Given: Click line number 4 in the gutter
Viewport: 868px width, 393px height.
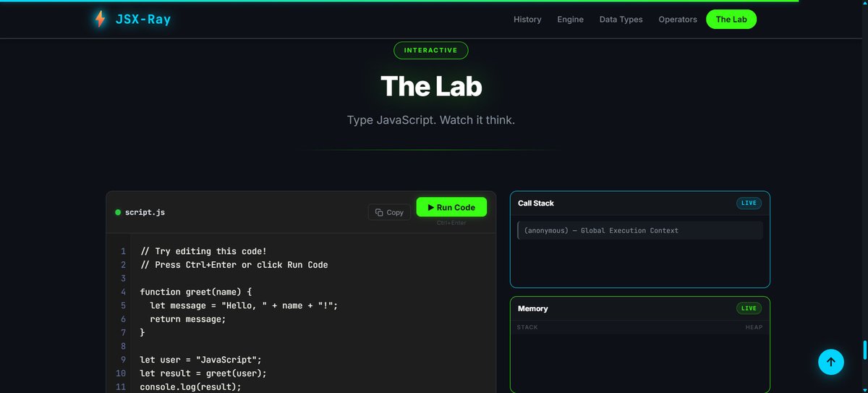Looking at the screenshot, I should click(x=123, y=292).
